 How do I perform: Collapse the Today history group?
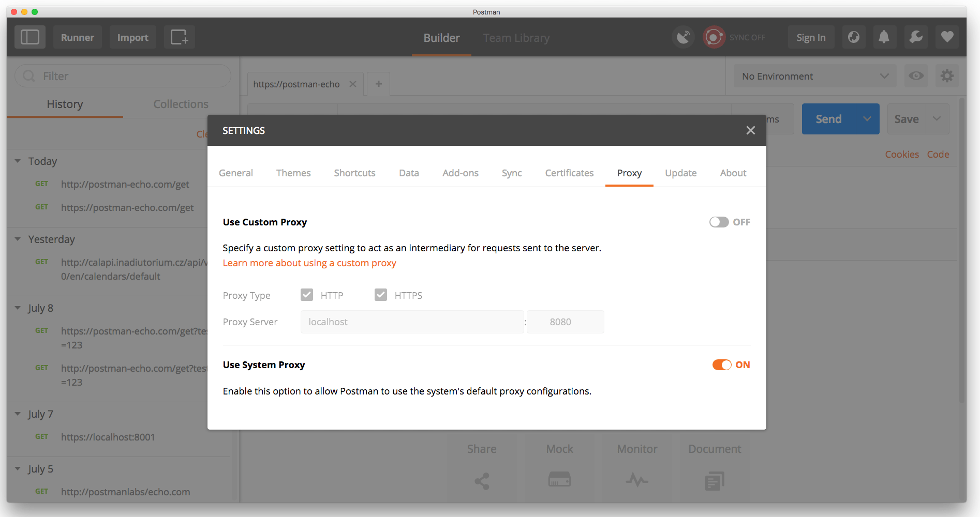coord(18,161)
